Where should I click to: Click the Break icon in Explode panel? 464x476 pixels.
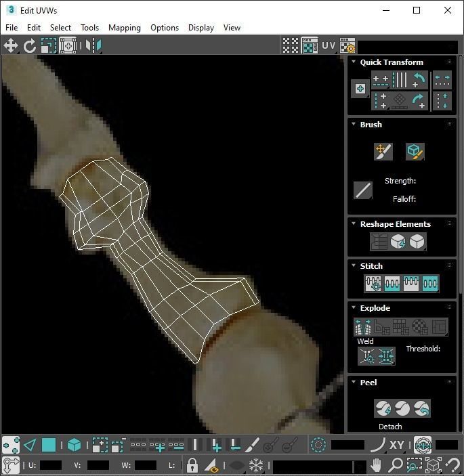[x=363, y=327]
